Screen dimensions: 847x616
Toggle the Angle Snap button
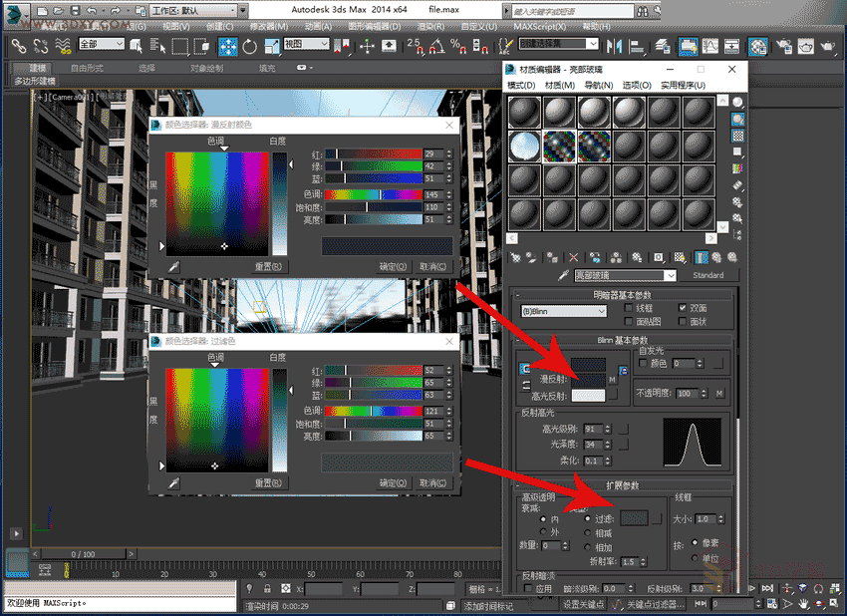(x=437, y=47)
